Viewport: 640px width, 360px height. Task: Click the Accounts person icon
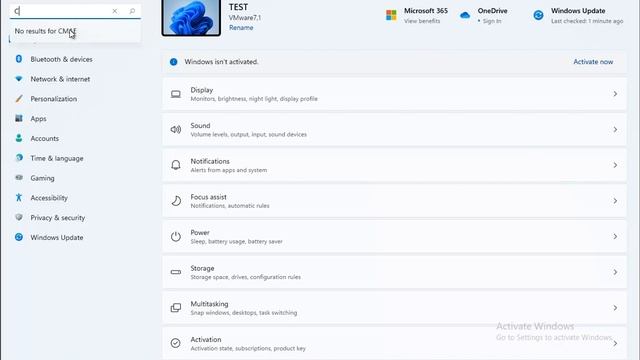[19, 138]
